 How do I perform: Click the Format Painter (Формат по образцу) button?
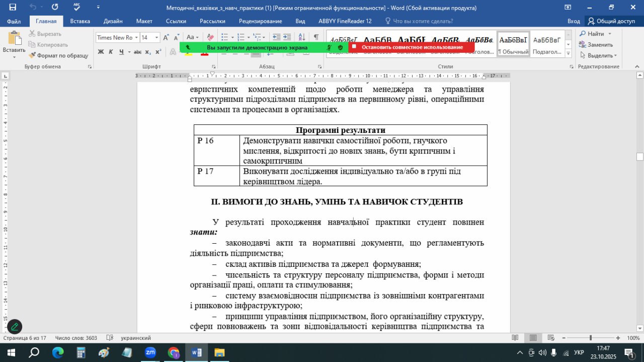tap(58, 55)
